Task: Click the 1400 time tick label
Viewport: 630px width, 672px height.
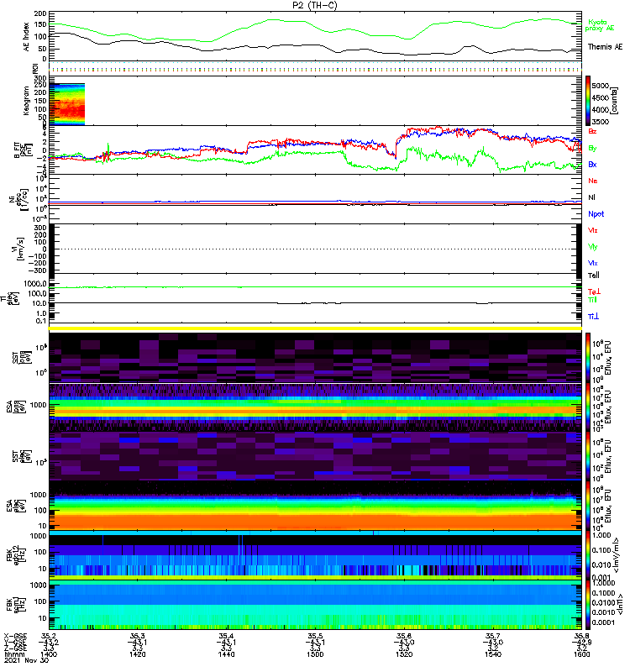Action: coord(49,654)
